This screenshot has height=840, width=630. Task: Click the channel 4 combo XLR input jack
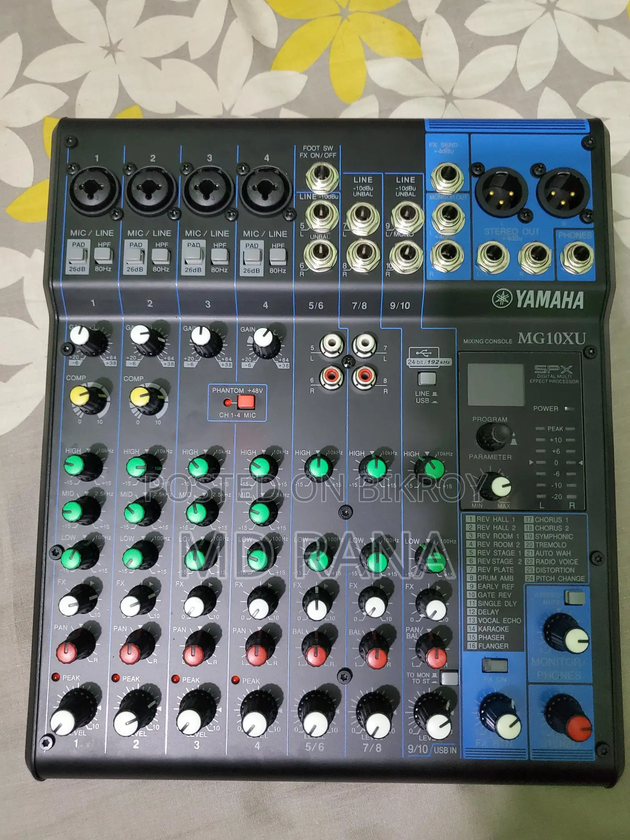click(265, 192)
